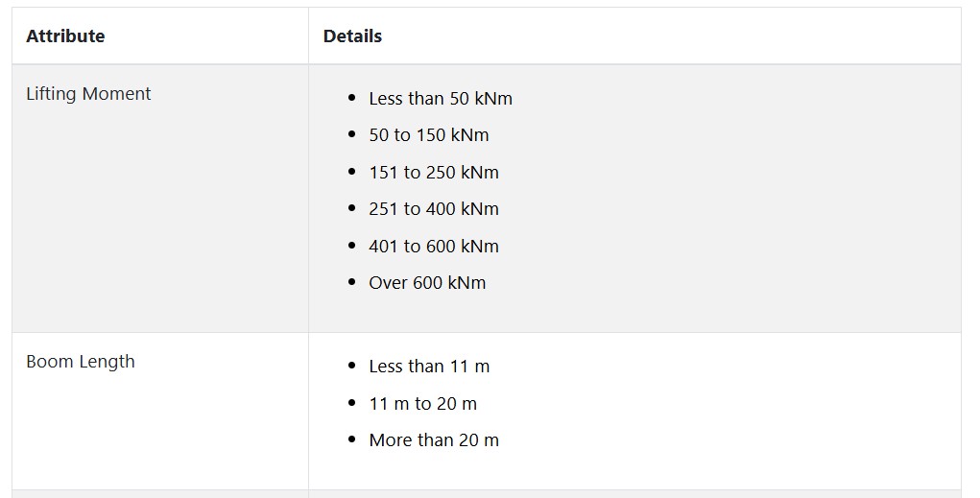
Task: Click the Details column header
Action: [352, 36]
